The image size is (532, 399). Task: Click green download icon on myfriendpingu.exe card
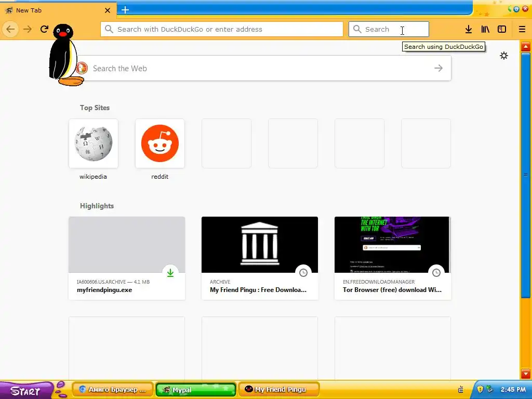pyautogui.click(x=170, y=273)
